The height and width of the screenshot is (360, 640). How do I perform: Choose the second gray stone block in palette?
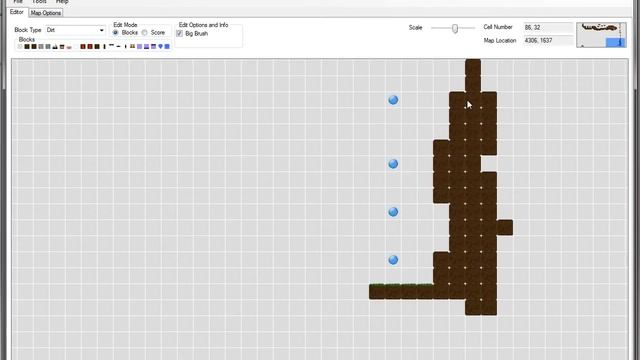pos(48,47)
